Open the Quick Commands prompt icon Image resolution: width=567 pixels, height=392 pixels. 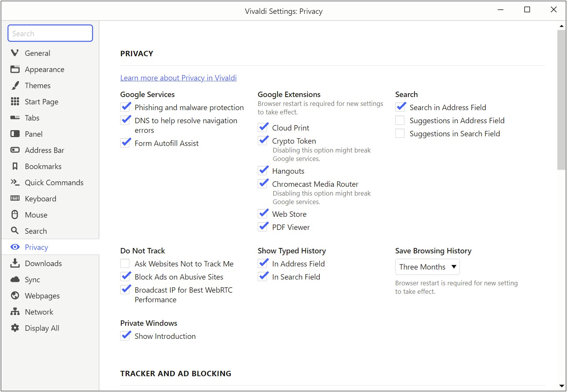15,182
